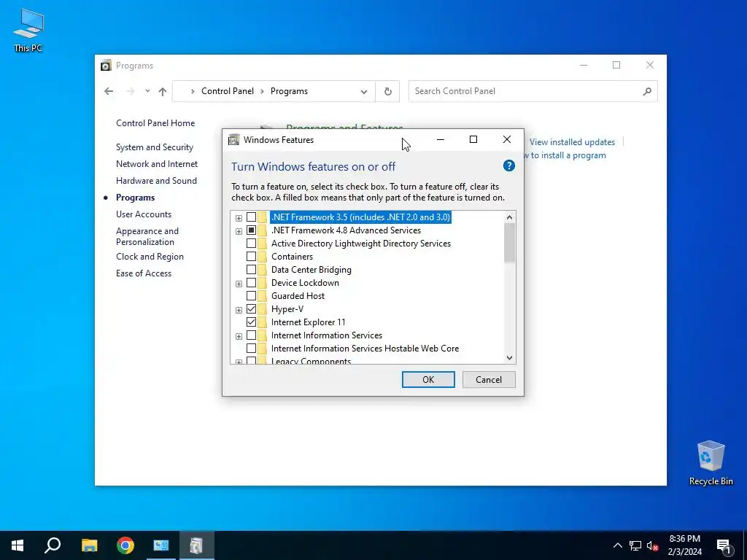Show hidden system tray icons
Image resolution: width=747 pixels, height=560 pixels.
coord(617,545)
